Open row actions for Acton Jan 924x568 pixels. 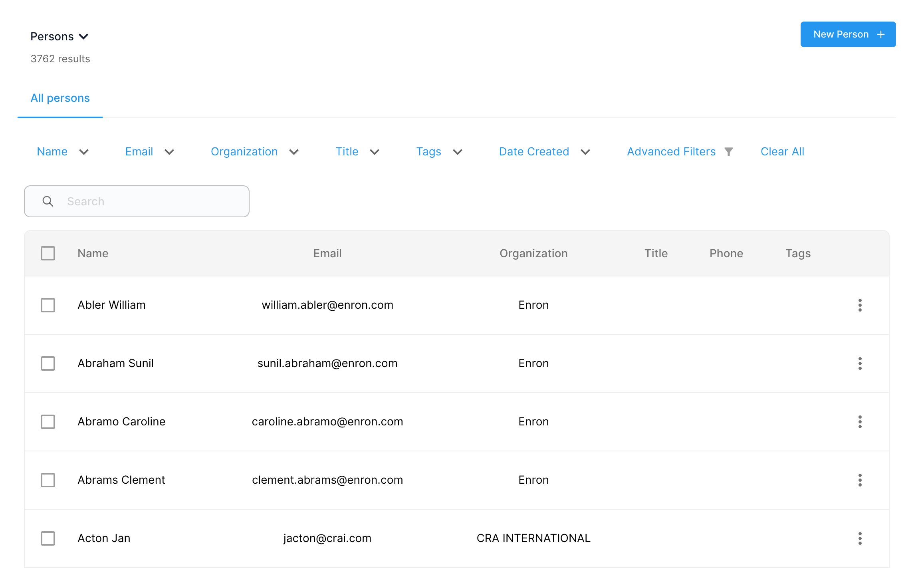(860, 538)
